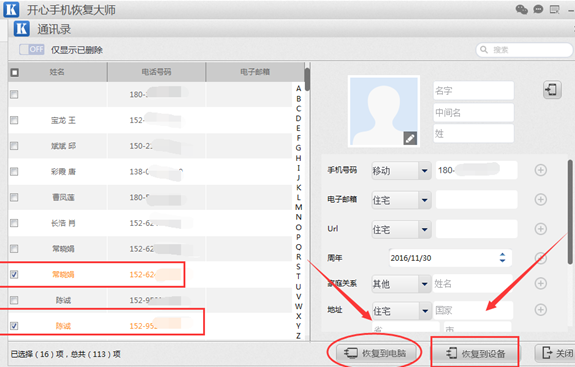Select the 宝龙 王 contact name
Screen dimensions: 575x367
63,120
